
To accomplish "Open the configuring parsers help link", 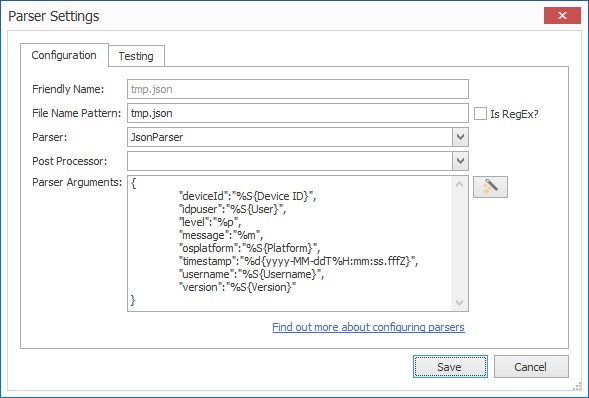I will [368, 327].
